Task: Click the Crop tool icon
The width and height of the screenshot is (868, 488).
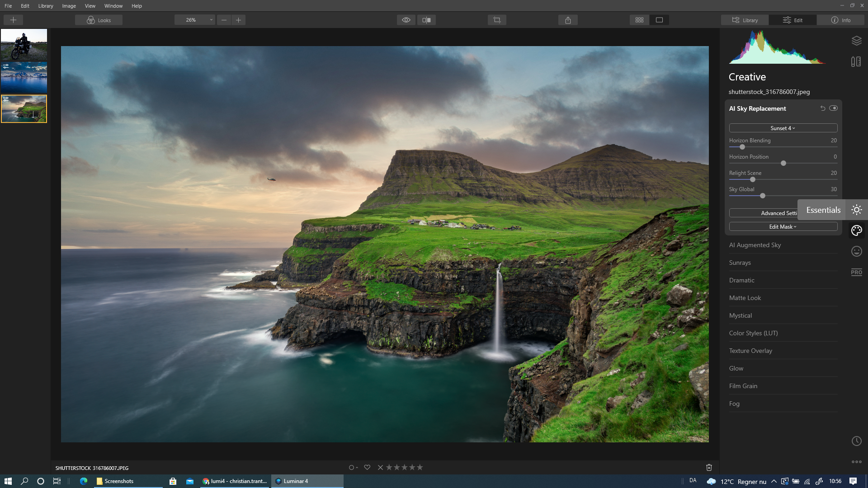Action: click(x=496, y=19)
